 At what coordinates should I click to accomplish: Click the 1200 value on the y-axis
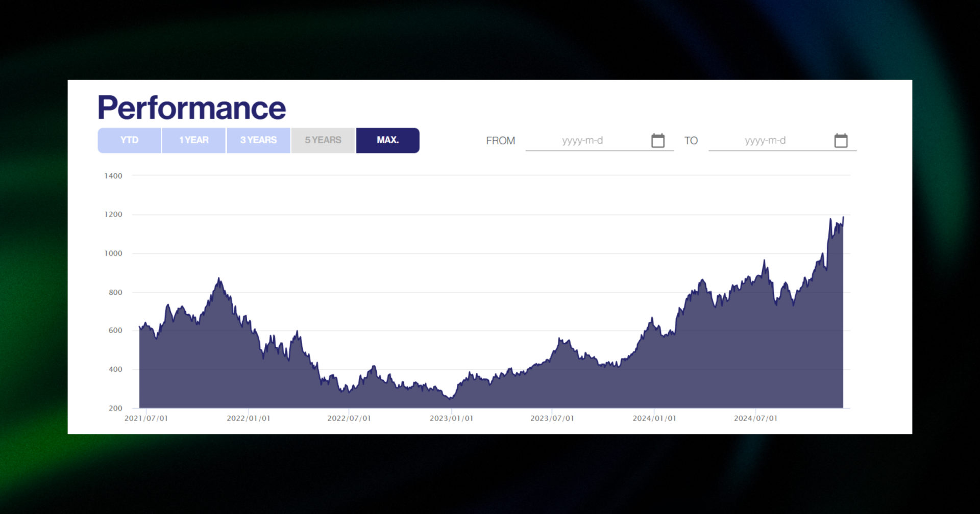(x=113, y=214)
